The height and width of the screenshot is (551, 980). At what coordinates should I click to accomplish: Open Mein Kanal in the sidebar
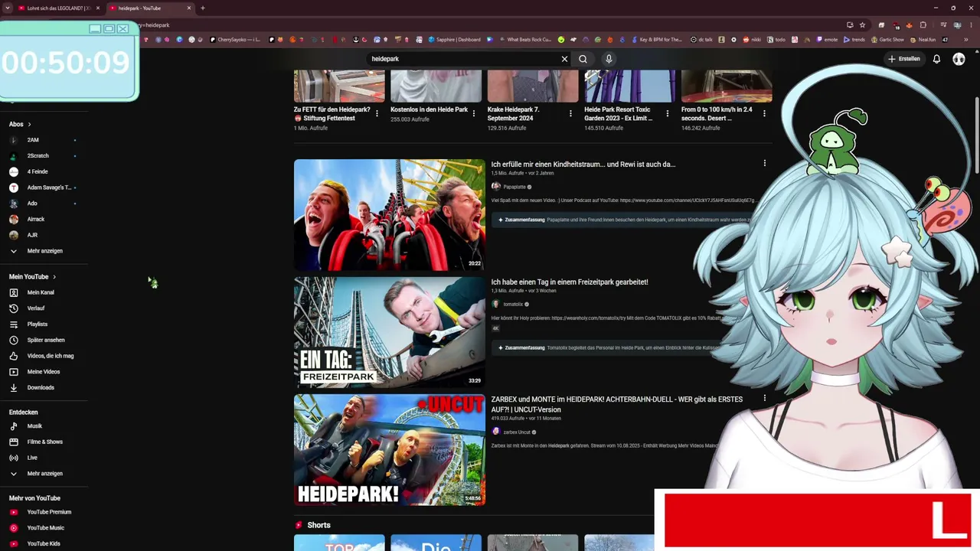(x=33, y=292)
